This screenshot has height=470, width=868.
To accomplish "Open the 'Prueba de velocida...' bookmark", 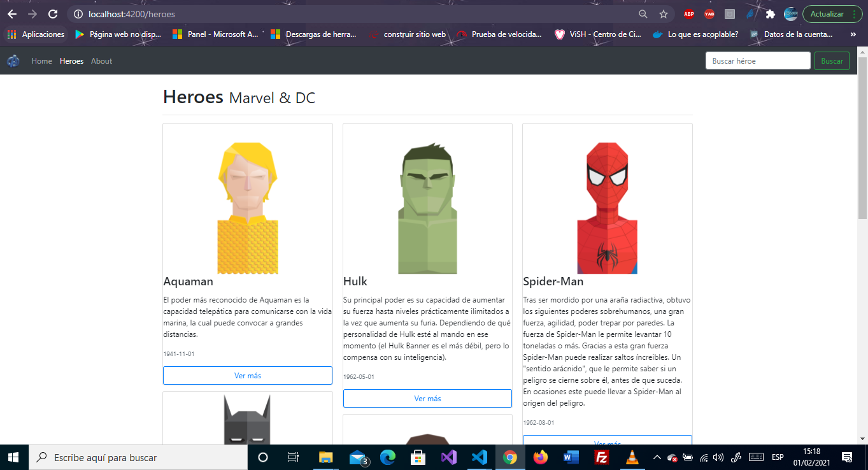I will pyautogui.click(x=499, y=34).
